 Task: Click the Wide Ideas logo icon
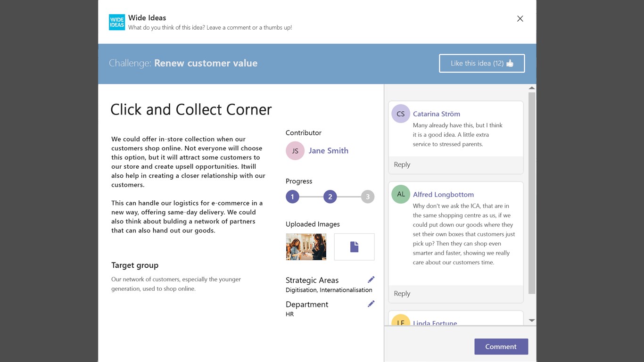point(117,22)
